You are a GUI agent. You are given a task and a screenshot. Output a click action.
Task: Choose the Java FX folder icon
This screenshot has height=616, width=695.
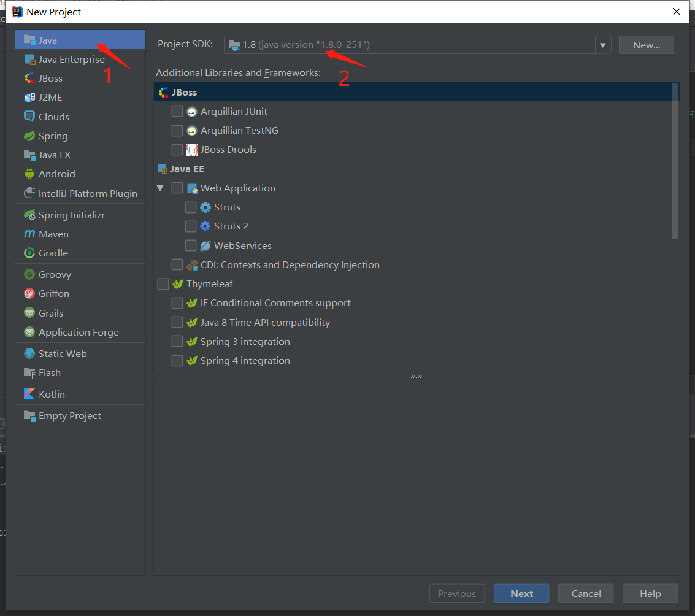point(29,155)
